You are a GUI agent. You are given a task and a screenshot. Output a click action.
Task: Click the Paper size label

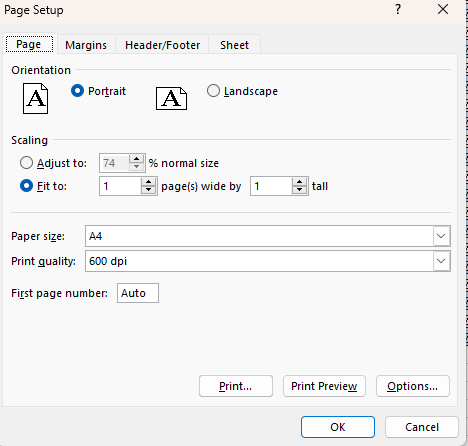pos(38,236)
